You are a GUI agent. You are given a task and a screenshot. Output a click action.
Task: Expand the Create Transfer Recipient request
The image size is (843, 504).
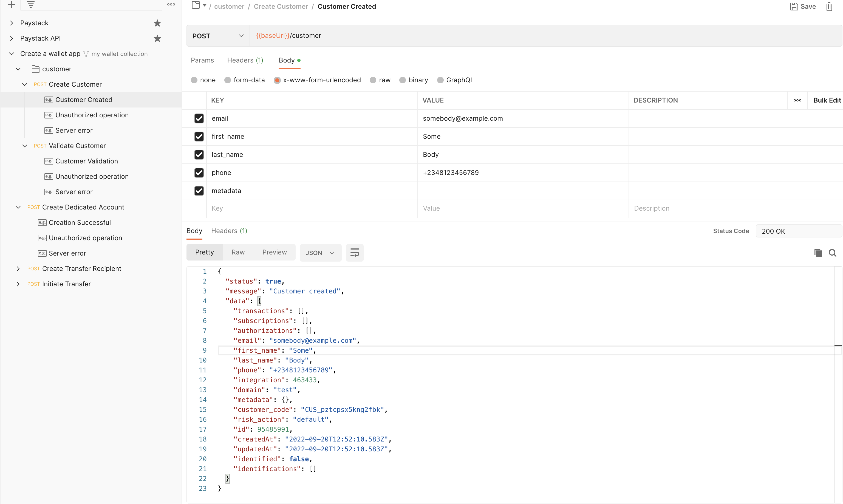18,269
